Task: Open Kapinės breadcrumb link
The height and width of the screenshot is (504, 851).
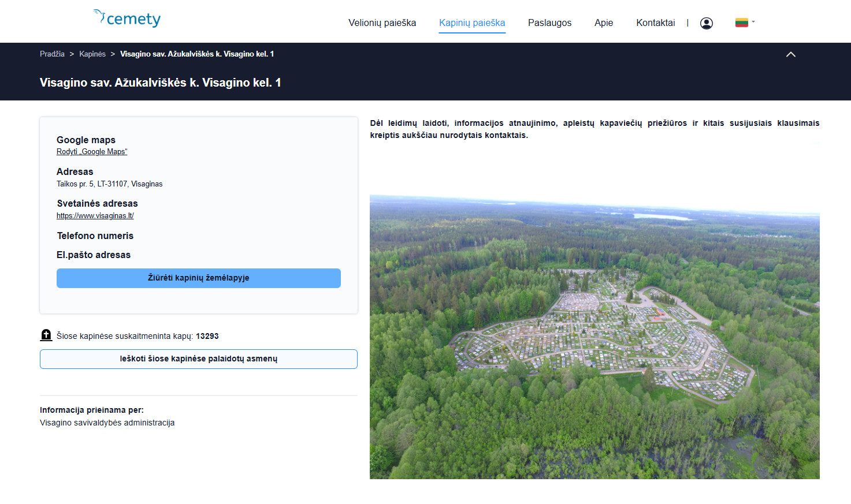Action: tap(92, 54)
